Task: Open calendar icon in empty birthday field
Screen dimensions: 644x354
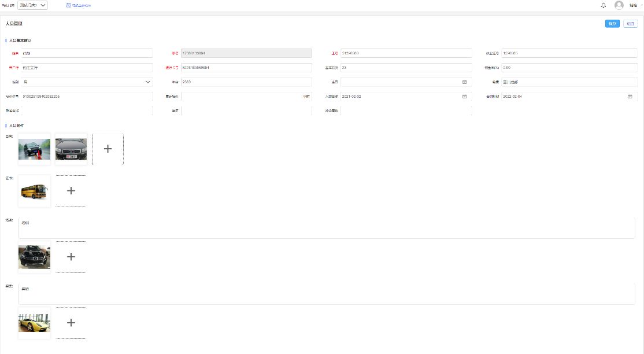Action: 465,82
